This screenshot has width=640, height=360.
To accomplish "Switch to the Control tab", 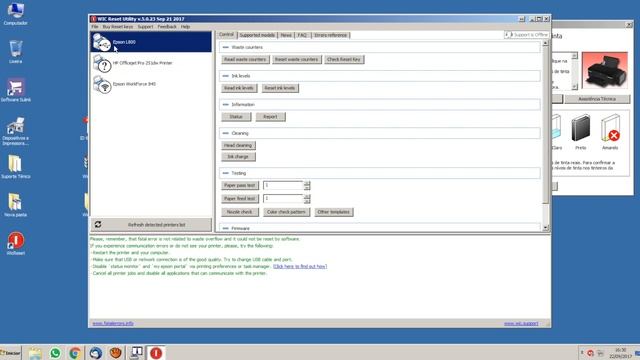I will coord(227,35).
